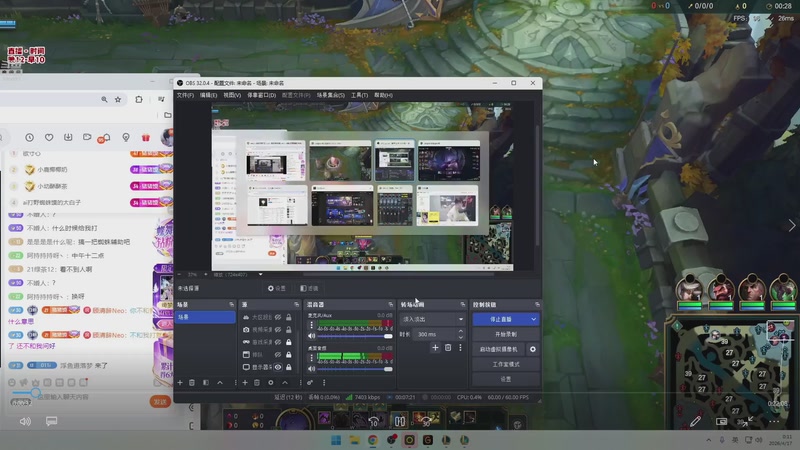Open the browser extensions puzzle icon

139,99
